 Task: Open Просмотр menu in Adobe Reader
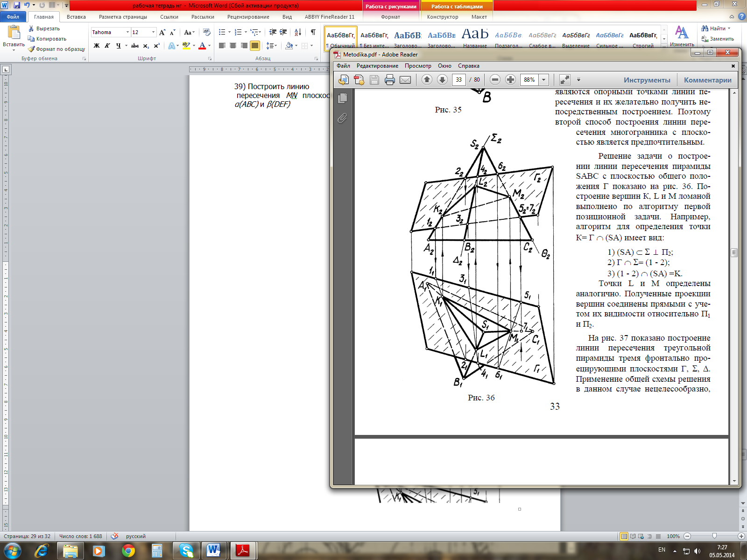coord(418,66)
